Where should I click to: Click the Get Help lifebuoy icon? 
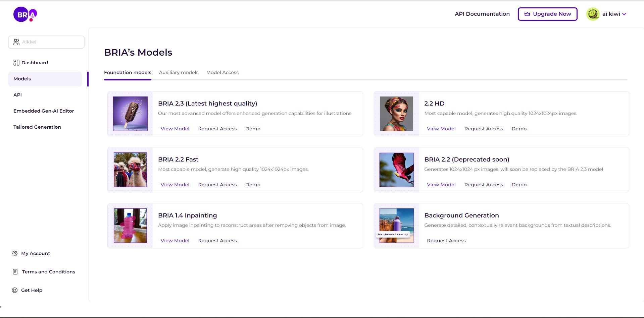tap(15, 290)
